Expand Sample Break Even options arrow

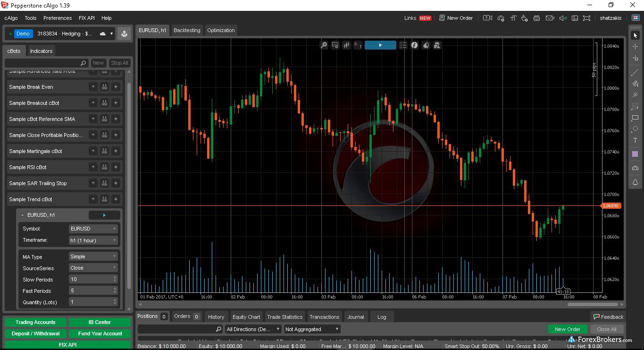93,87
